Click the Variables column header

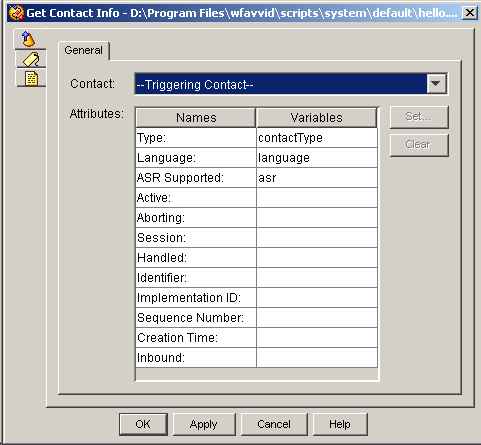tap(317, 118)
